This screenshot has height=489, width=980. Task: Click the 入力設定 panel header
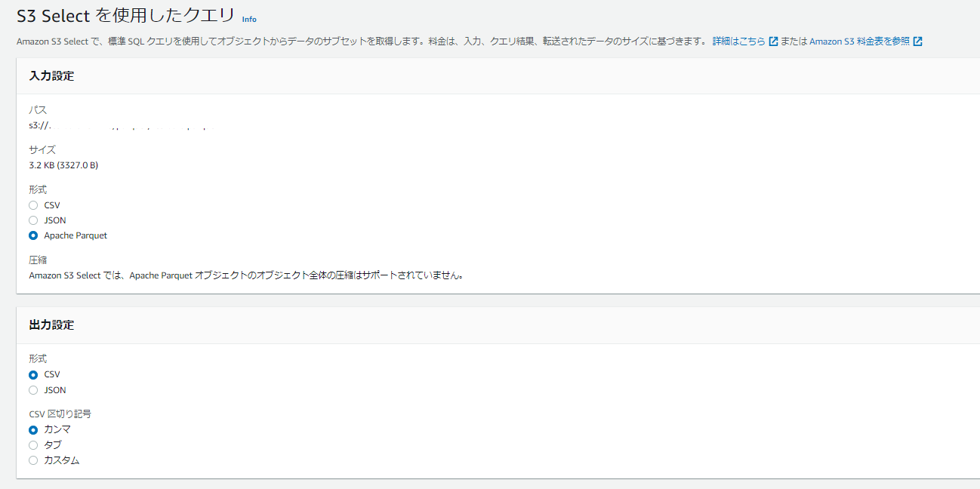(53, 75)
